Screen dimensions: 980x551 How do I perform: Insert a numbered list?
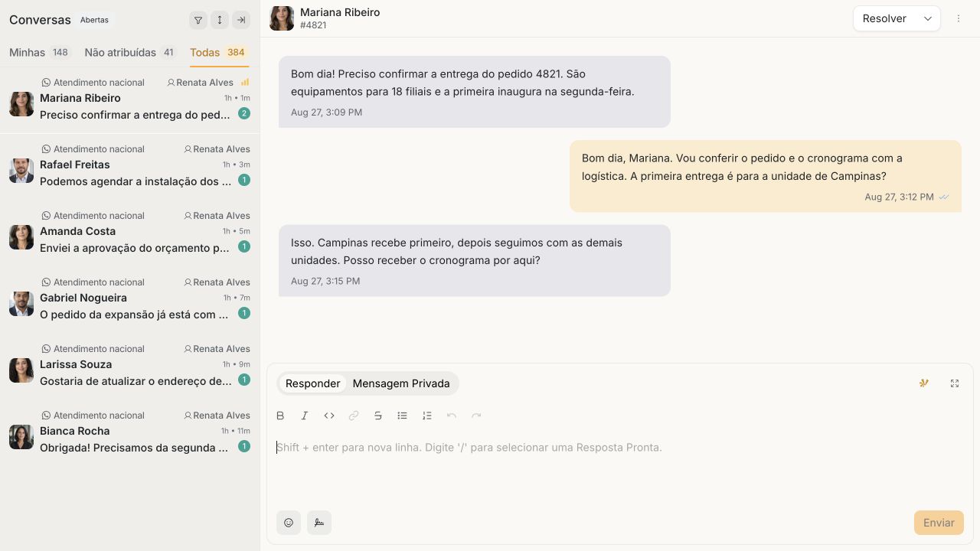pyautogui.click(x=427, y=416)
